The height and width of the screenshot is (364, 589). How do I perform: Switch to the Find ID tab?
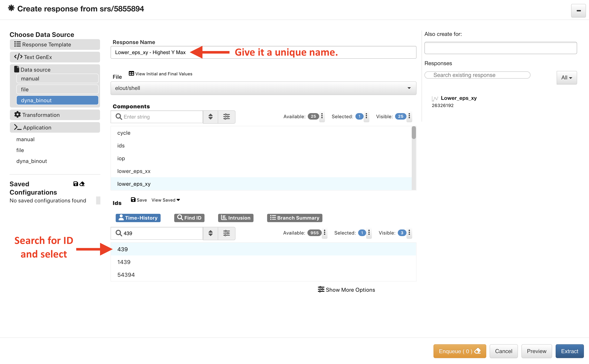(189, 218)
